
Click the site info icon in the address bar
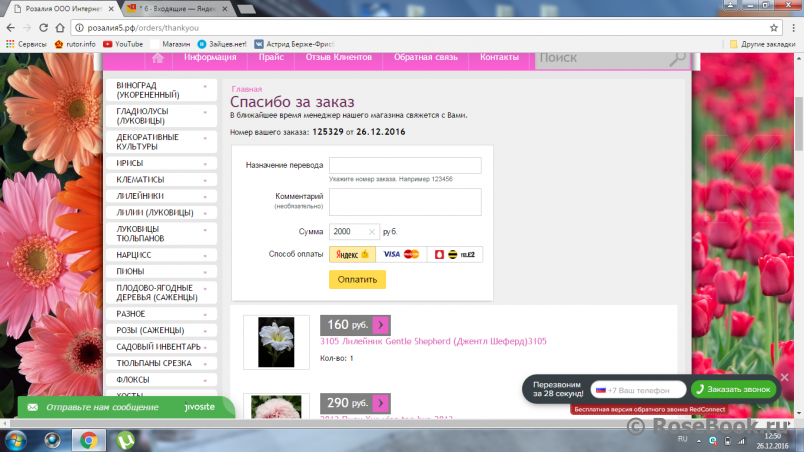79,28
